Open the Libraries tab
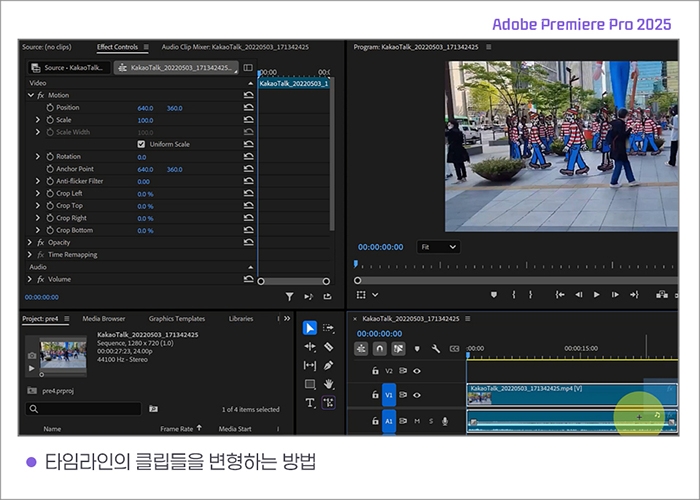Image resolution: width=700 pixels, height=500 pixels. coord(241,318)
